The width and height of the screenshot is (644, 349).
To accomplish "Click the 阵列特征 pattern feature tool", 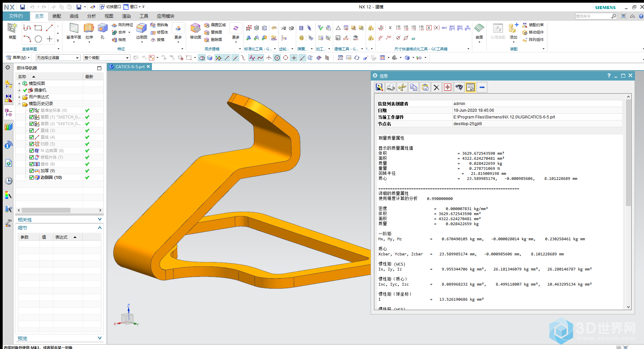I will click(x=122, y=25).
